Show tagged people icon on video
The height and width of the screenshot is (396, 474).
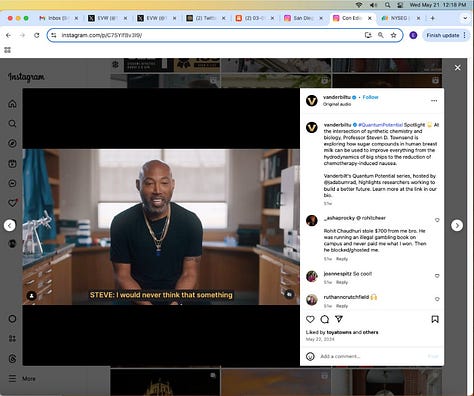[x=32, y=295]
